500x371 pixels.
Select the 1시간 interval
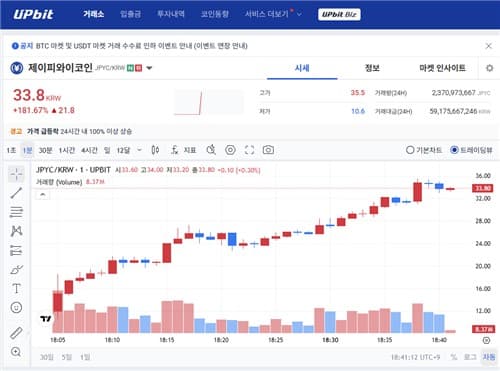pos(67,150)
